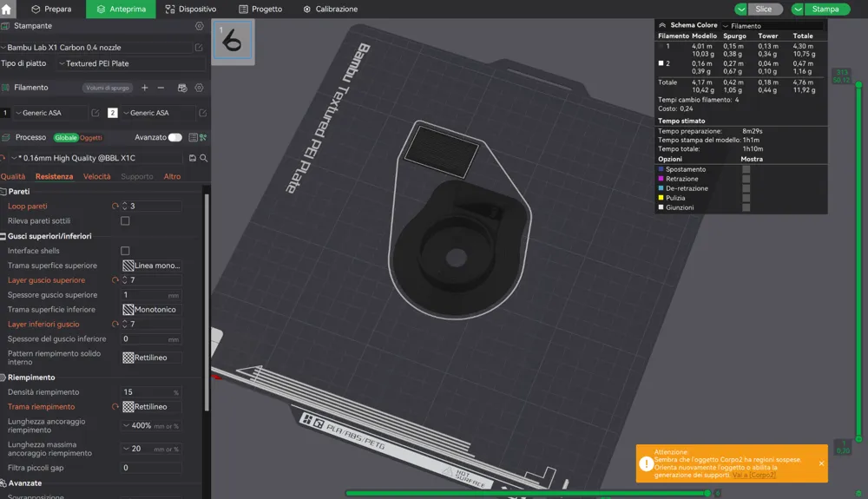This screenshot has height=499, width=868.
Task: Open Tipo di piatto dropdown
Action: pos(131,63)
